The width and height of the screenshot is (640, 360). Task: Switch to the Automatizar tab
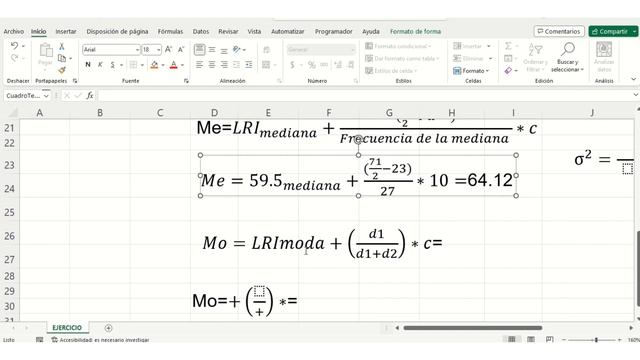[288, 31]
